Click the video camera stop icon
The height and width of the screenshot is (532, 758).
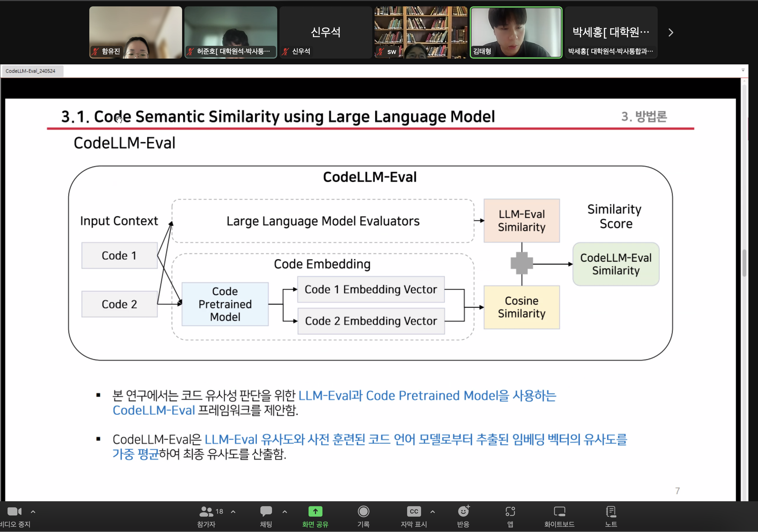pos(14,511)
